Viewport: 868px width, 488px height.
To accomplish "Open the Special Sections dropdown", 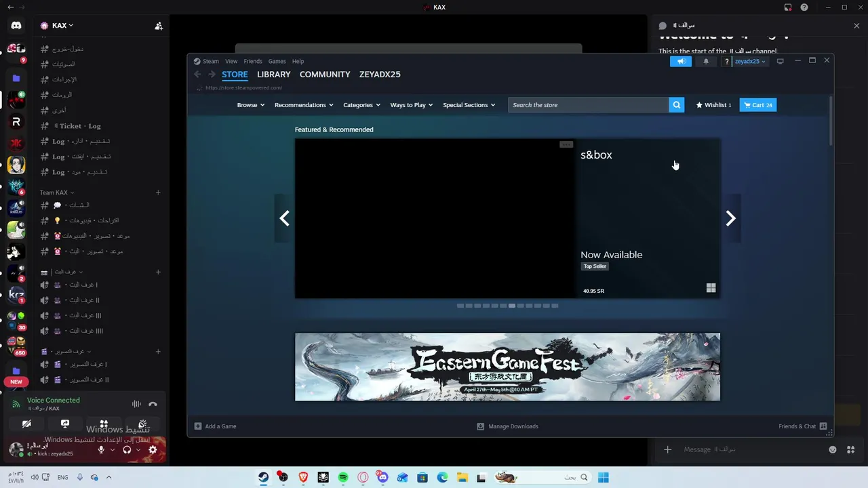I will (x=469, y=105).
